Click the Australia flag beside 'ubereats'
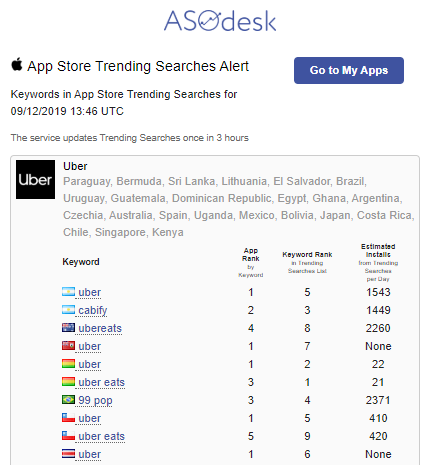The width and height of the screenshot is (431, 465). [68, 328]
